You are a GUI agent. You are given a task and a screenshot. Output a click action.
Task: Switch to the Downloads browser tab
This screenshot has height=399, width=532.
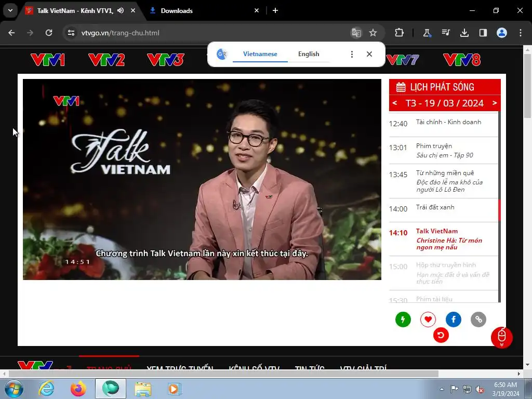click(205, 10)
